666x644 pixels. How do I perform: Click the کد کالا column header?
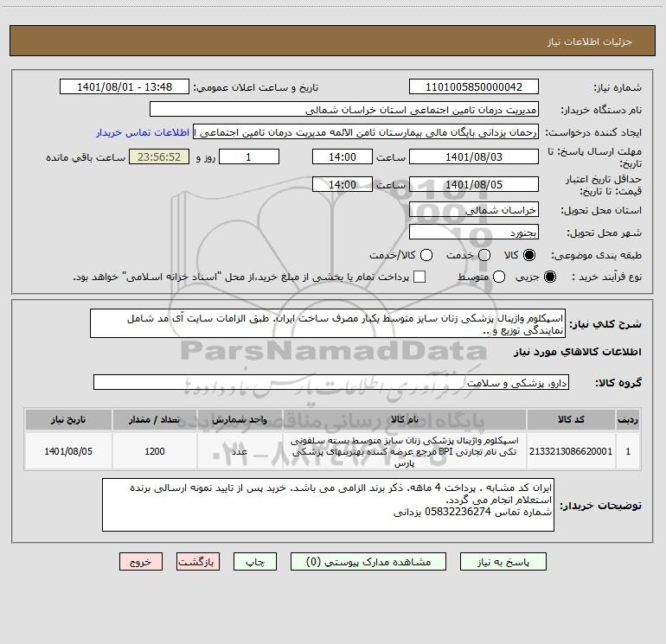[571, 419]
